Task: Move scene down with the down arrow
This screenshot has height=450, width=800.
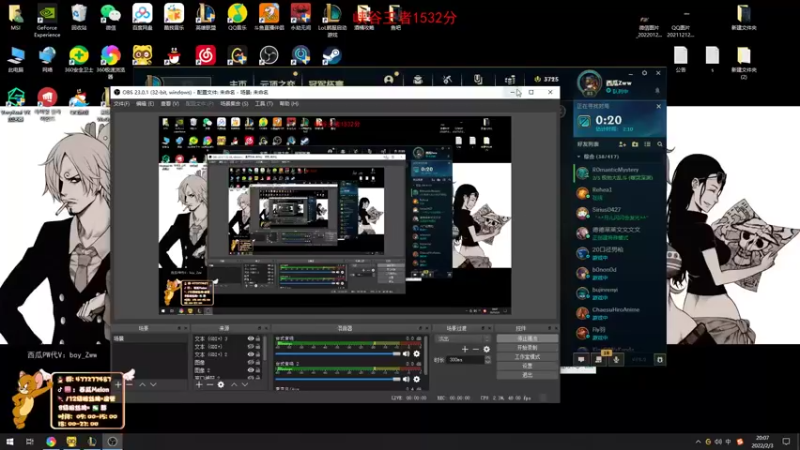Action: click(153, 384)
